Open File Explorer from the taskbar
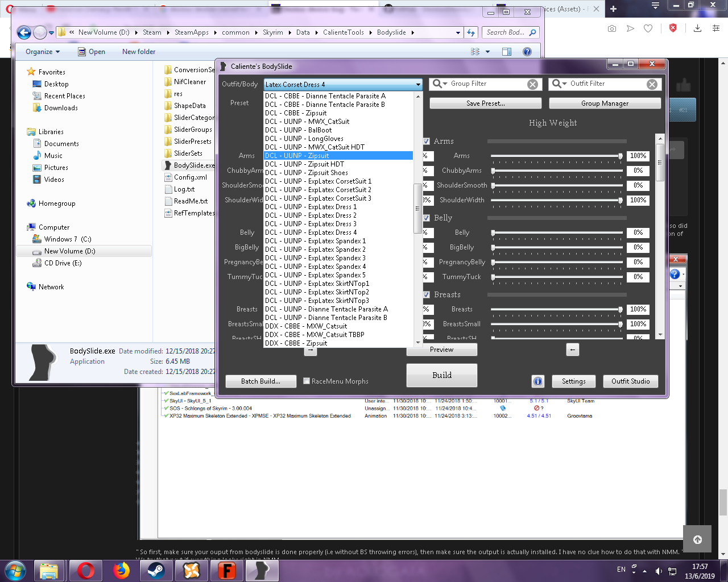Screen dimensions: 728x582 pyautogui.click(x=49, y=570)
